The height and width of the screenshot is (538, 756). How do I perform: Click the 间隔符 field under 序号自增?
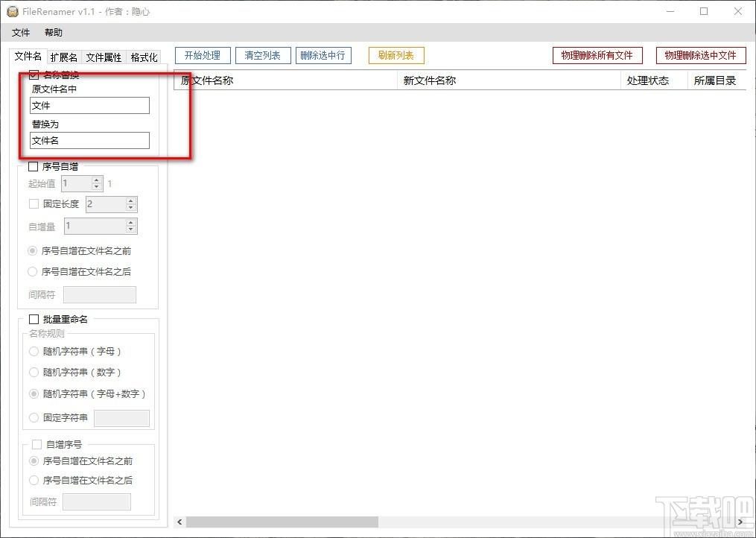pyautogui.click(x=100, y=295)
